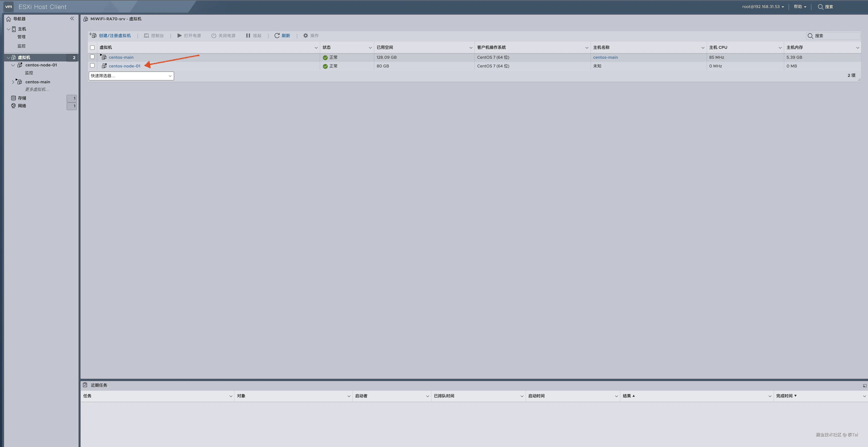Open the Quick filter (快速筛选器) dropdown
Viewport: 868px width, 447px height.
coord(131,76)
